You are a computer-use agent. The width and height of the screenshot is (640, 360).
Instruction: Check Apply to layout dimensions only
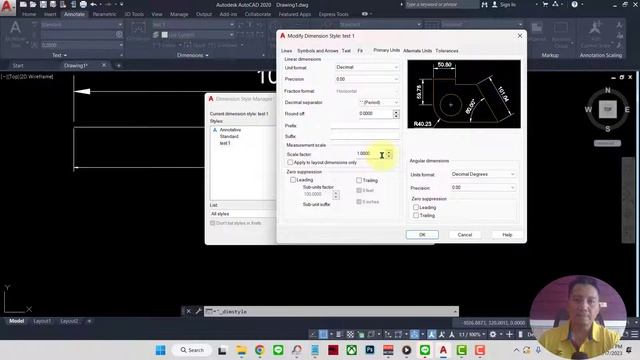click(290, 162)
